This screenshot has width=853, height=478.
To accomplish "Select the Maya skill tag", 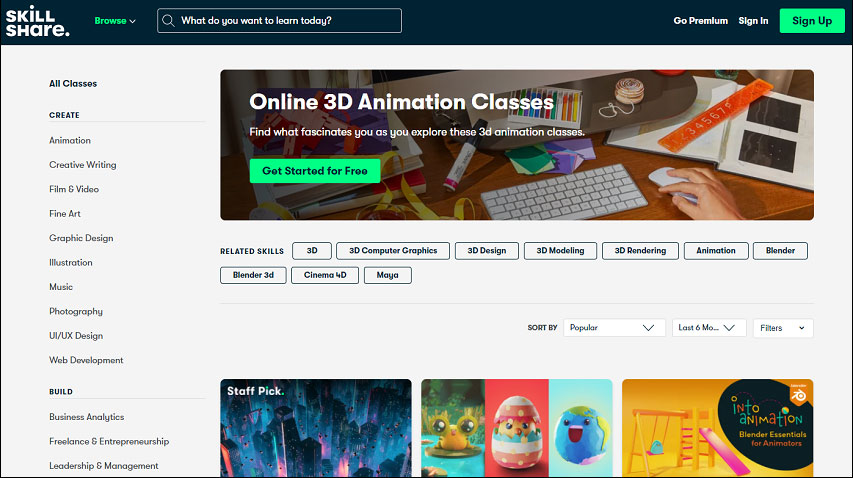I will (x=387, y=275).
